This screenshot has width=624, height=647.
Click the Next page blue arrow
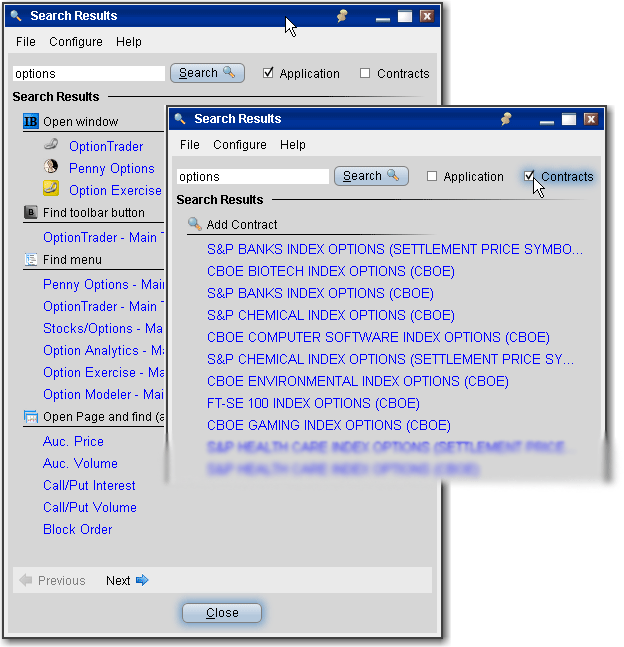(142, 581)
